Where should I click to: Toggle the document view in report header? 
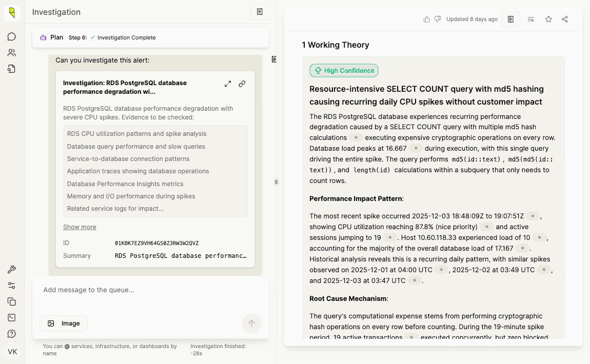coord(510,19)
